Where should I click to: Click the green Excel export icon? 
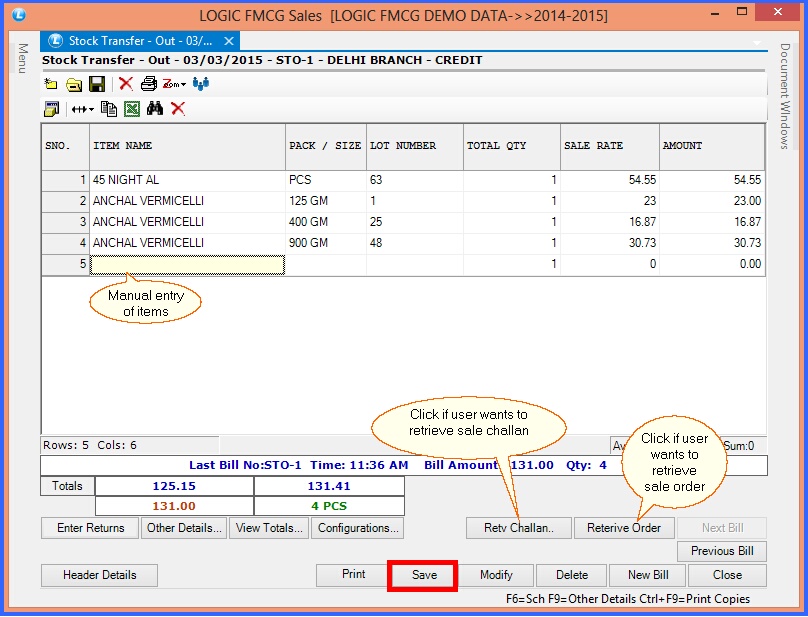tap(132, 109)
